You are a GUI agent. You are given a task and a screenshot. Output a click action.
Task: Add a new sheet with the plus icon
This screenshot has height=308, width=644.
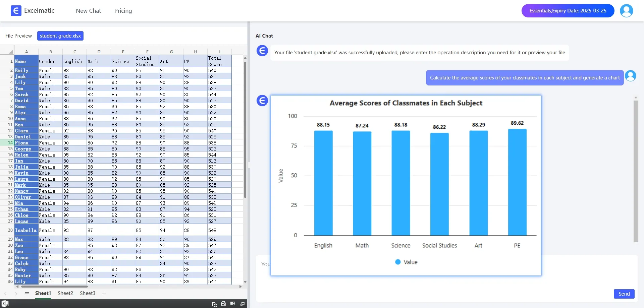(104, 294)
